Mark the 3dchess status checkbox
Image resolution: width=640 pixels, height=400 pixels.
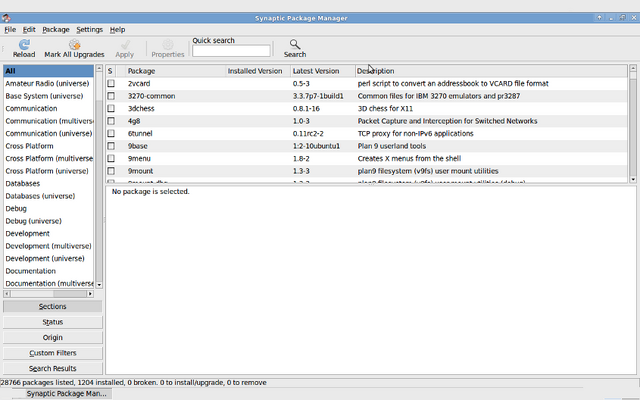pyautogui.click(x=111, y=109)
